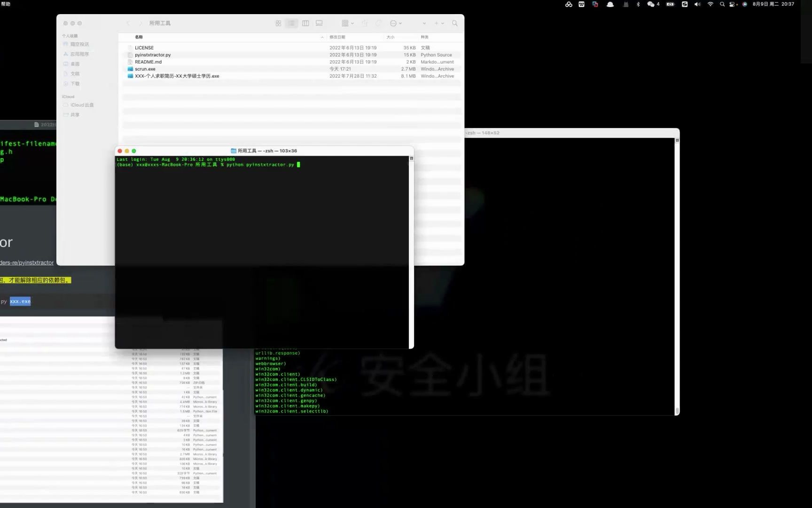The width and height of the screenshot is (812, 508).
Task: Activate the Finder search magnifier
Action: tap(454, 23)
